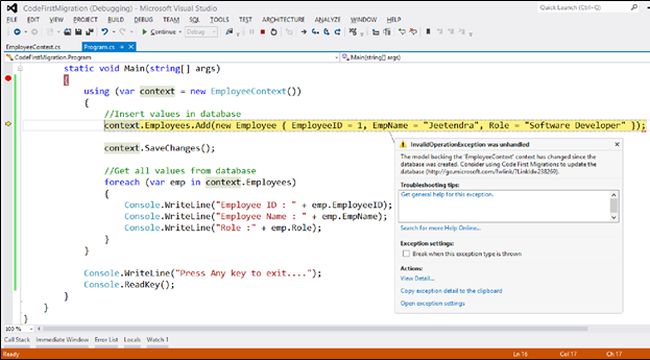Stop debugging with the red square icon

tap(262, 32)
